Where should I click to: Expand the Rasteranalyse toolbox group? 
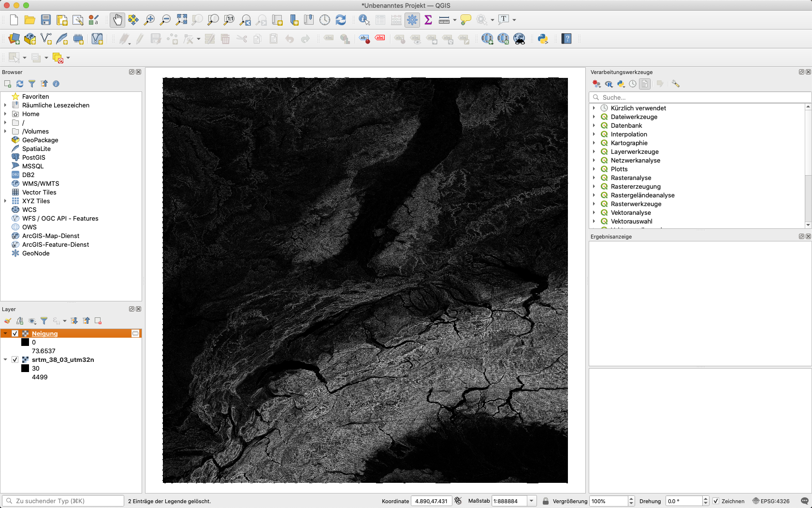coord(594,178)
